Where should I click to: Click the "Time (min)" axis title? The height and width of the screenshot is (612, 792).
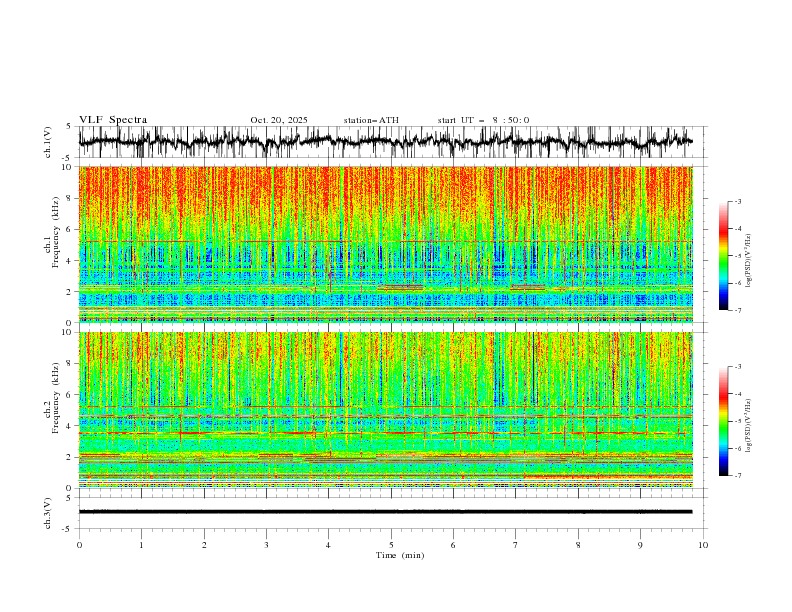400,555
